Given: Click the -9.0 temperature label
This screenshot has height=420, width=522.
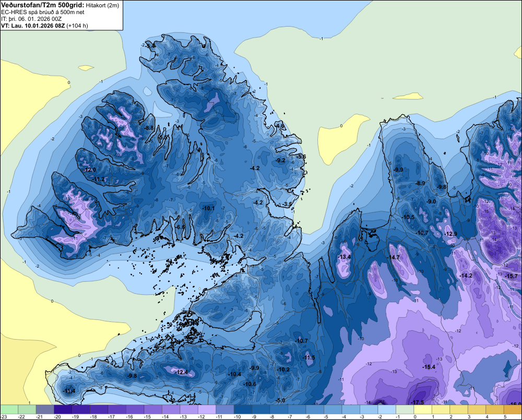Looking at the screenshot, I should pos(431,201).
